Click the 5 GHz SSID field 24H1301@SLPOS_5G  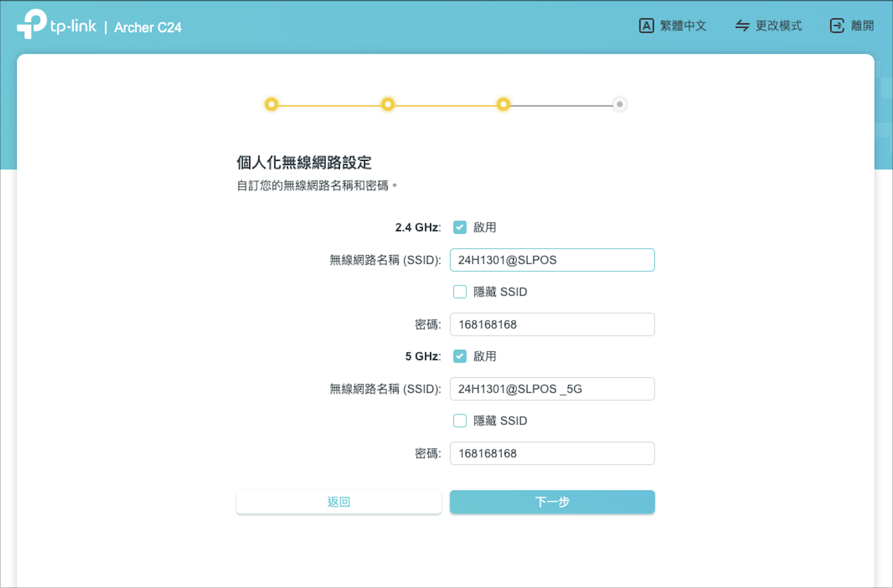point(552,389)
